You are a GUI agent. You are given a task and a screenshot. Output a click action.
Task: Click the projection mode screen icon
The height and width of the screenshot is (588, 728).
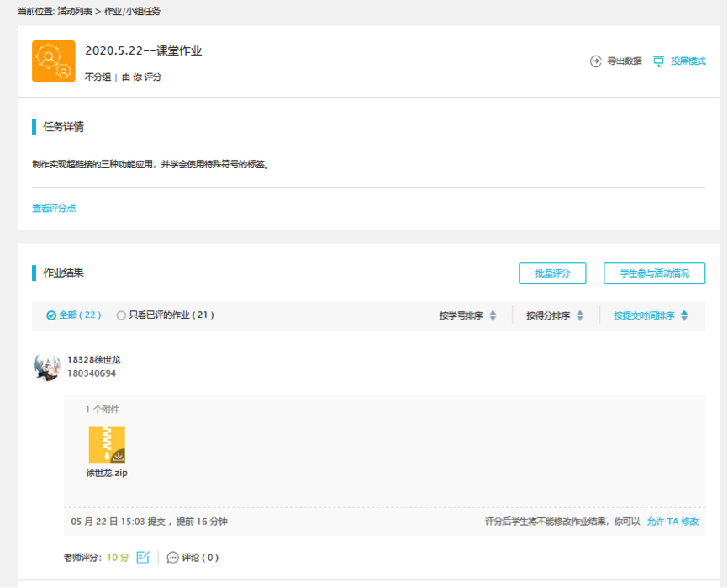click(658, 61)
